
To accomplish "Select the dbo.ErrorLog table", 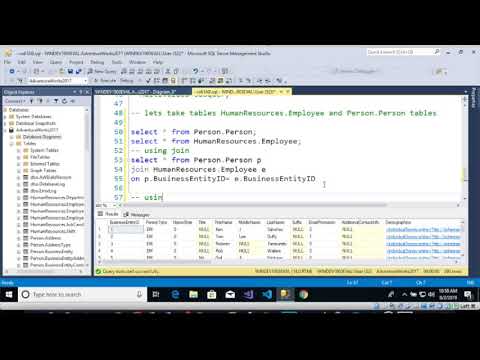I will pos(43,191).
